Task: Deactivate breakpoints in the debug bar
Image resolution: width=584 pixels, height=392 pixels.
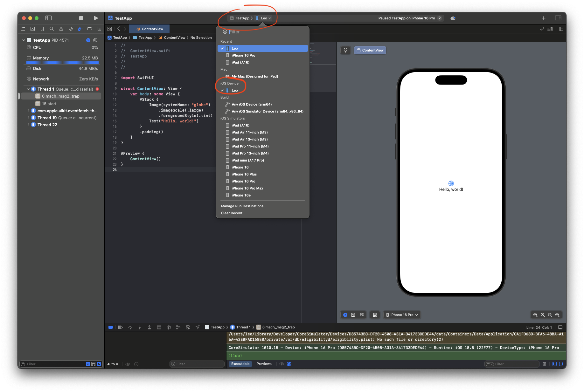Action: [110, 327]
